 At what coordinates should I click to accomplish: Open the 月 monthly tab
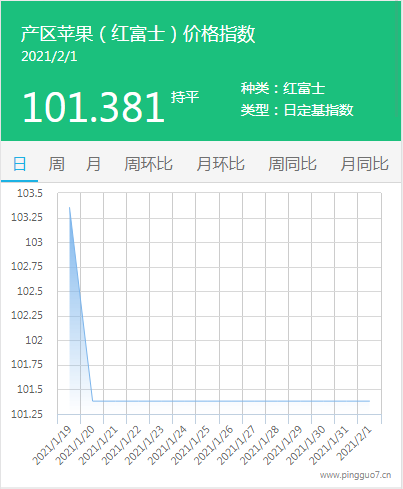click(93, 164)
